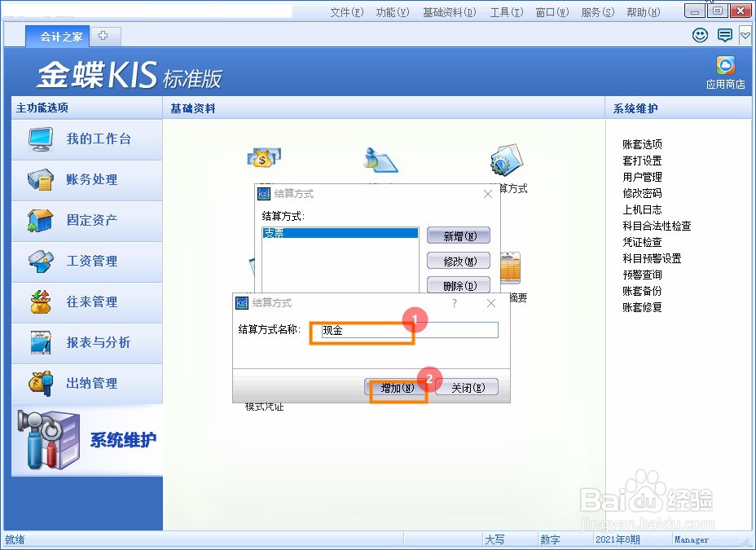
Task: Add new tab with plus button
Action: coord(103,36)
